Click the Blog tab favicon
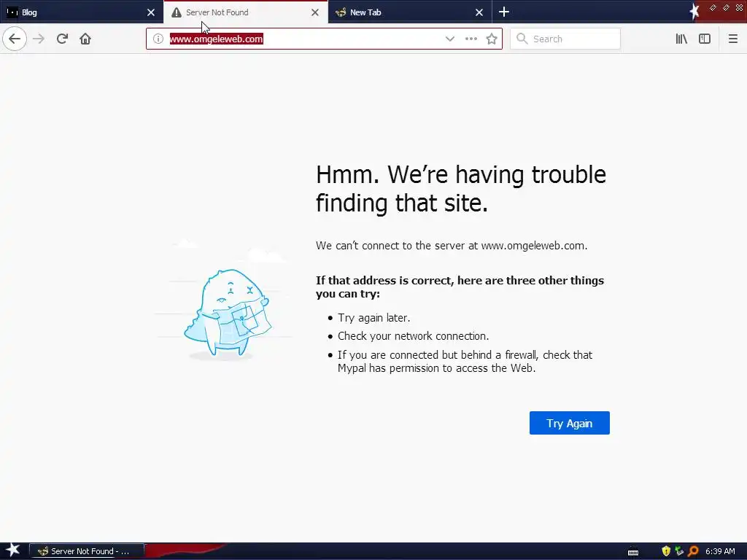 point(12,12)
